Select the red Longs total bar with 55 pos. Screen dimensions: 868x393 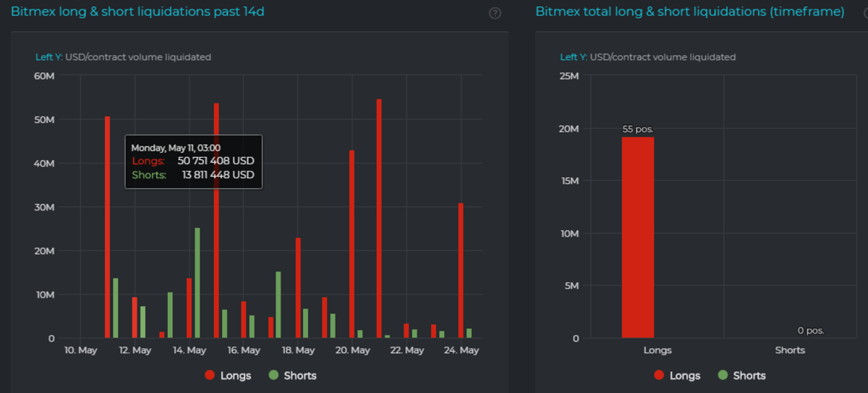point(638,237)
